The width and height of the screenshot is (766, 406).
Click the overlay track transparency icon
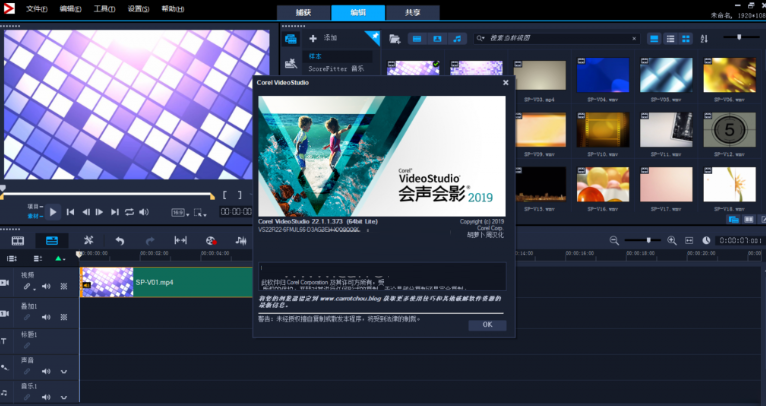(x=64, y=317)
